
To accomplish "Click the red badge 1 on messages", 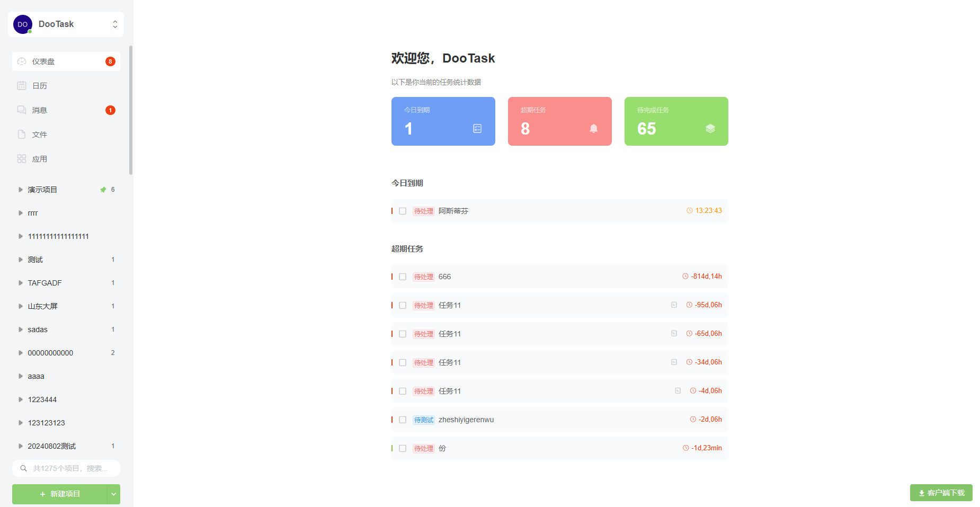I will 110,110.
